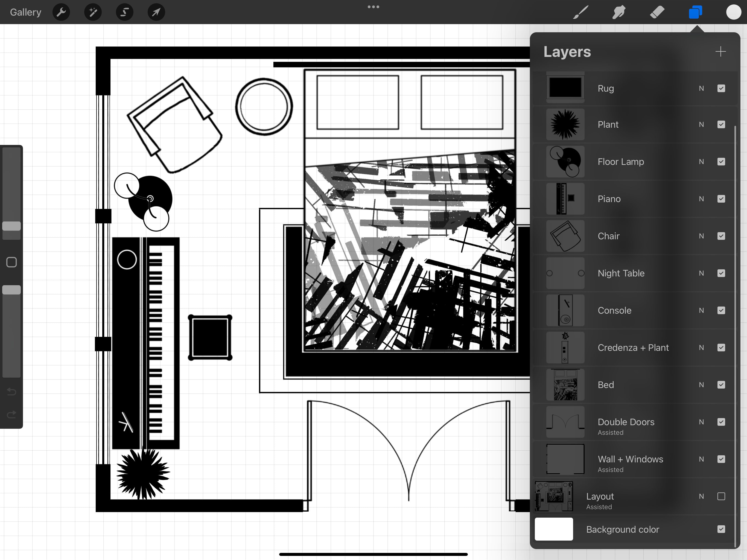This screenshot has height=560, width=747.
Task: Open blend mode settings for Night Table layer
Action: pos(701,273)
